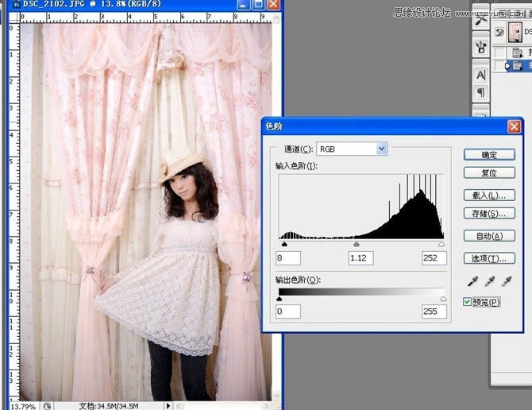Click the brush presets panel icon

[x=480, y=47]
